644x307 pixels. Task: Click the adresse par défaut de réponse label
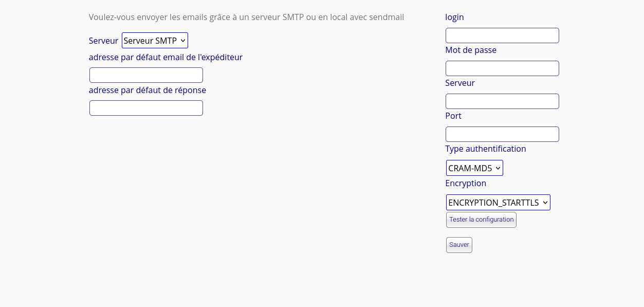tap(148, 90)
